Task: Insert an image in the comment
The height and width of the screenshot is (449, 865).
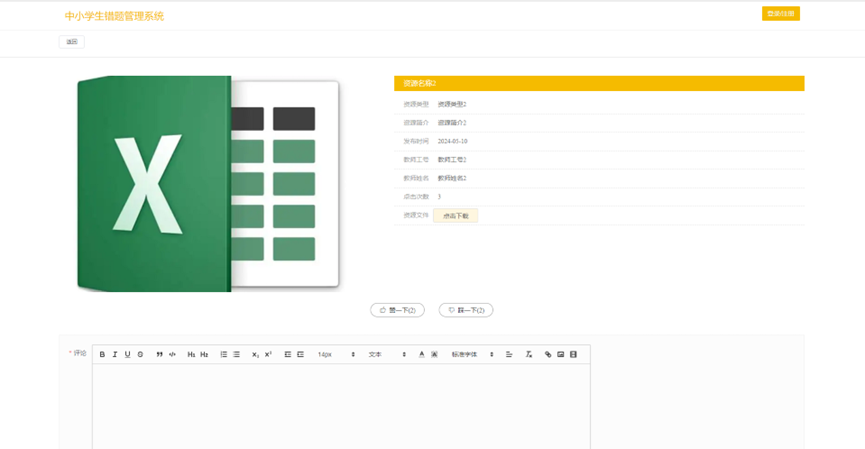Action: point(560,354)
